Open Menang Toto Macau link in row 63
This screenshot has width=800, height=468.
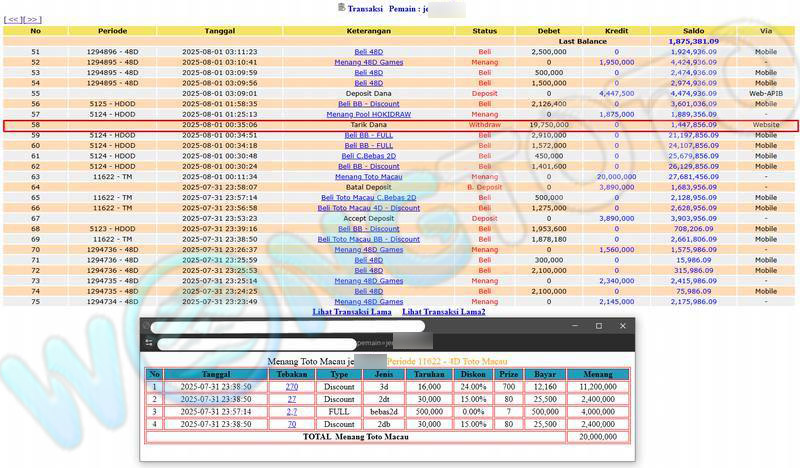[x=368, y=177]
